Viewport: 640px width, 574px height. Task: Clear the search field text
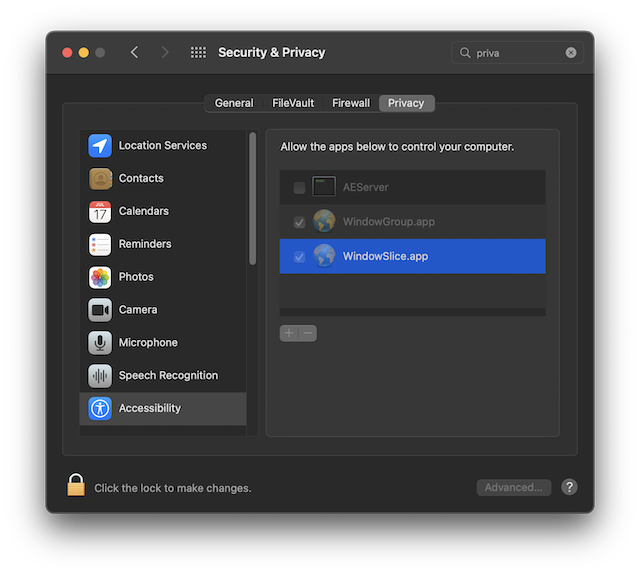pyautogui.click(x=571, y=53)
